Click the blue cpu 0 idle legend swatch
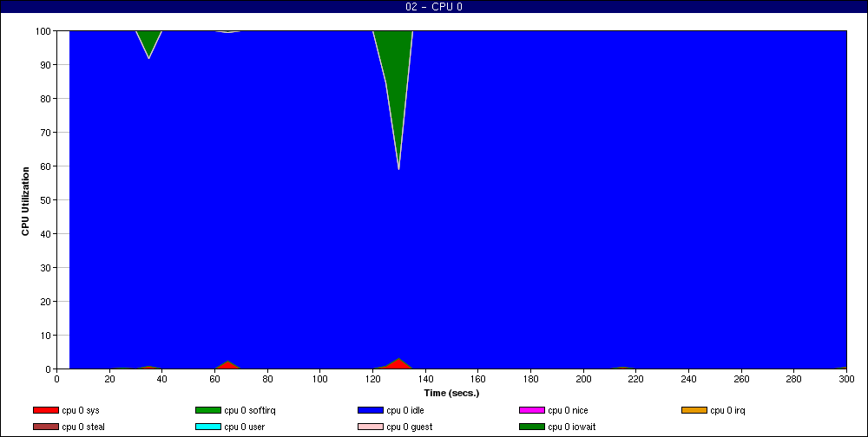The width and height of the screenshot is (868, 437). tap(371, 410)
